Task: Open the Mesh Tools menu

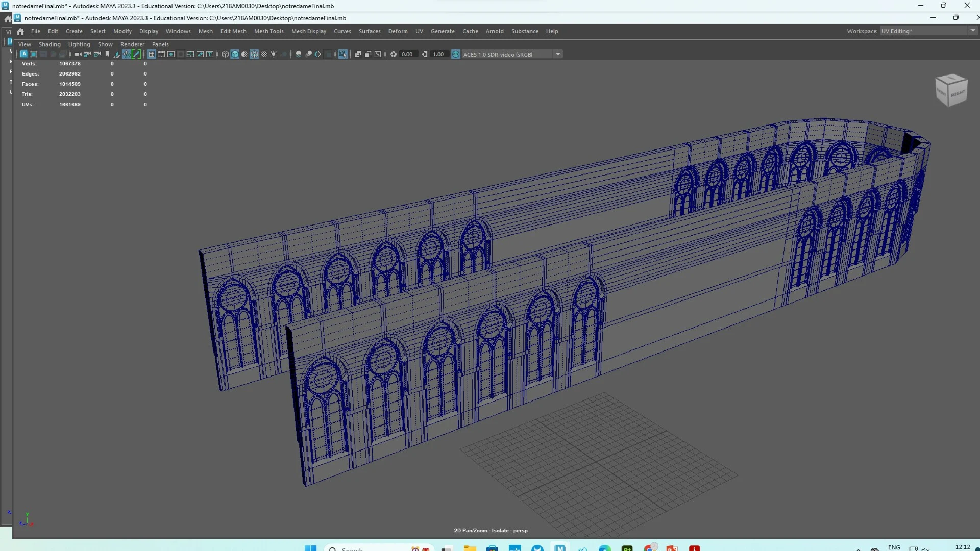Action: pyautogui.click(x=268, y=31)
